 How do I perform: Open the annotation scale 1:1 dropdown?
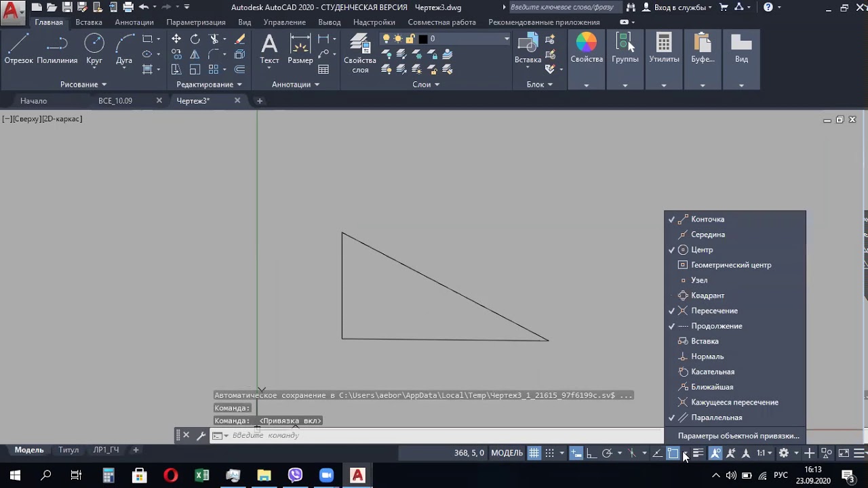[x=765, y=453]
